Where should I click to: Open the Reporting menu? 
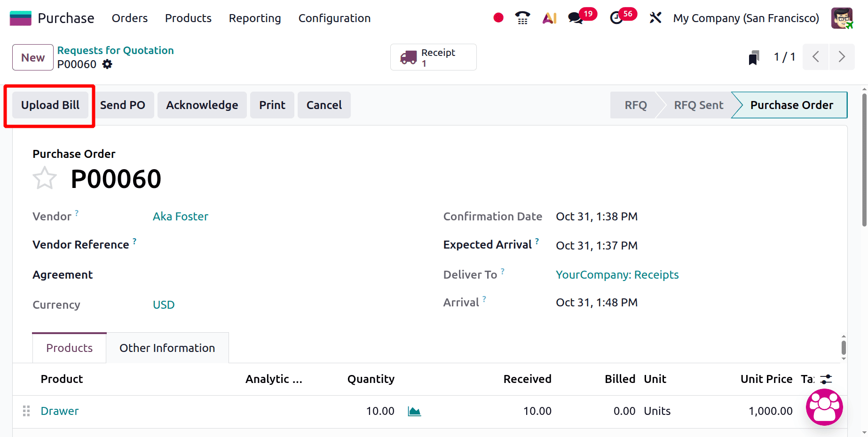(254, 18)
